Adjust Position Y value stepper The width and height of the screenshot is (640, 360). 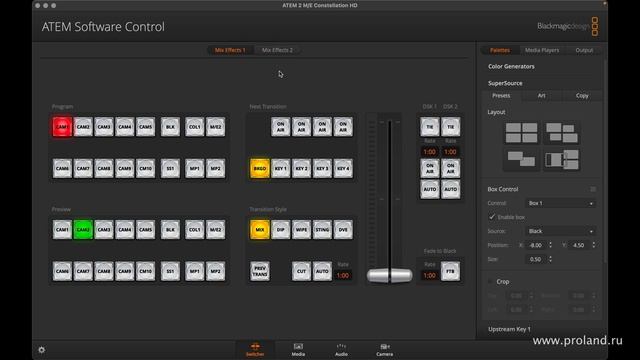click(593, 245)
